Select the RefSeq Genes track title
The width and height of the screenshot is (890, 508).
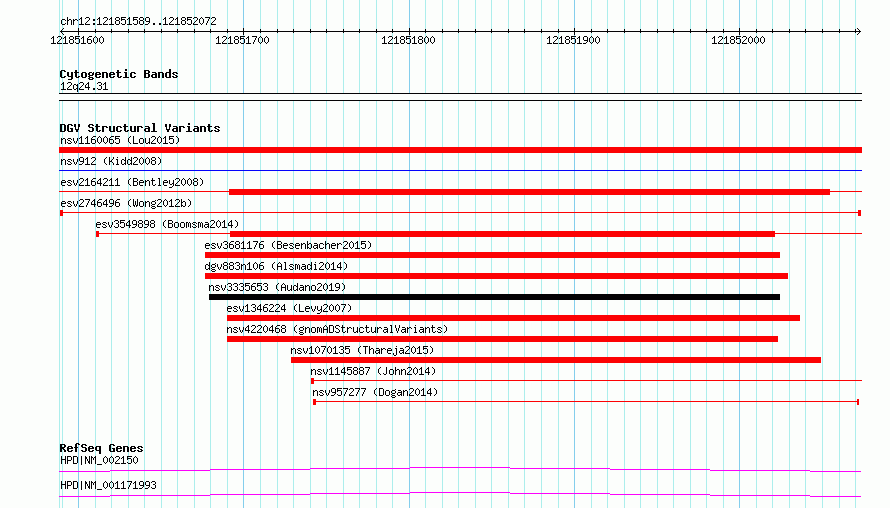(101, 448)
